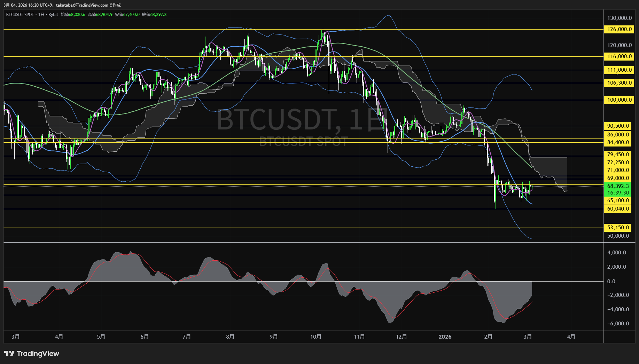Click the bar countdown timer 16:39:30

618,193
